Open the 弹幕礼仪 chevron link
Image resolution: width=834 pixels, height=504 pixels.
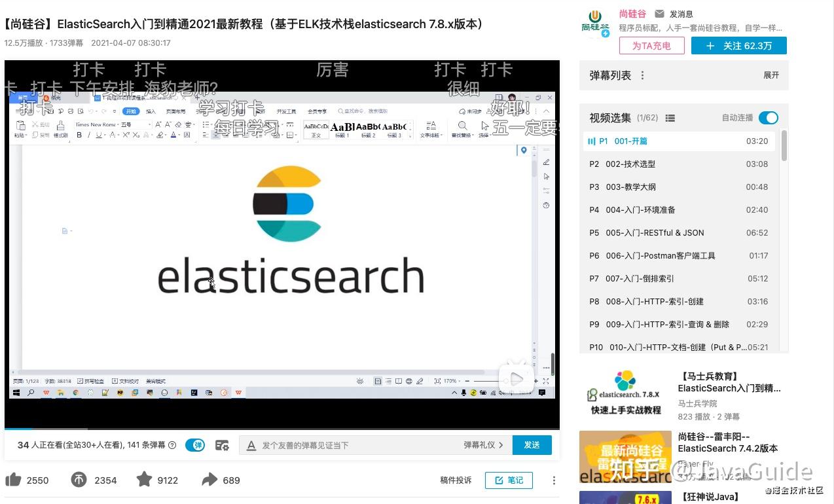pyautogui.click(x=484, y=445)
